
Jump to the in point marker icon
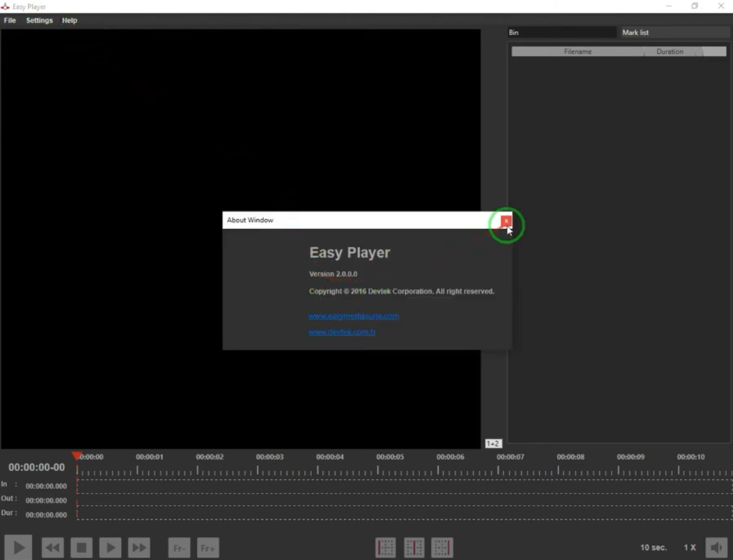(x=385, y=547)
